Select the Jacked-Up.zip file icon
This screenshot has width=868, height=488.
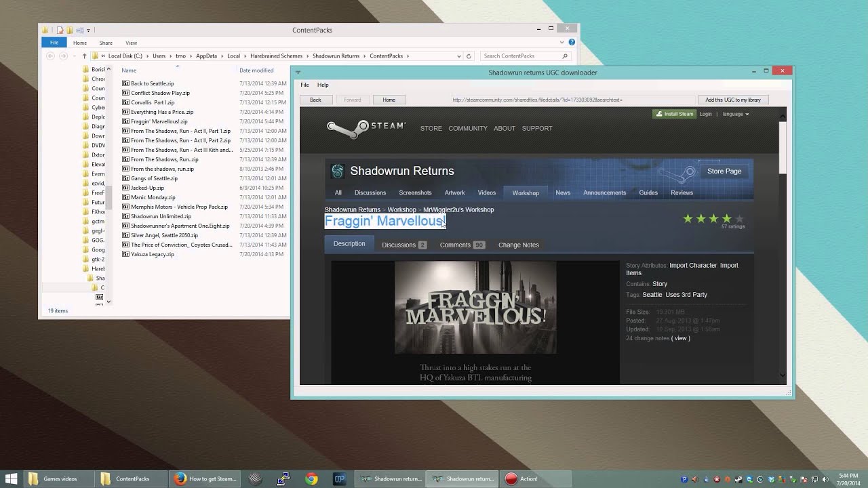click(x=125, y=188)
